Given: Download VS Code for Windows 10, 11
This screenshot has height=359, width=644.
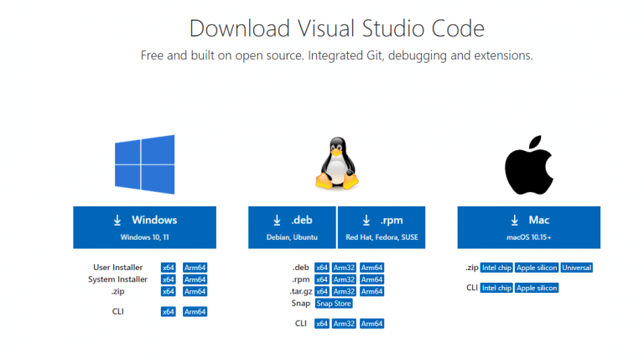Looking at the screenshot, I should tap(144, 227).
